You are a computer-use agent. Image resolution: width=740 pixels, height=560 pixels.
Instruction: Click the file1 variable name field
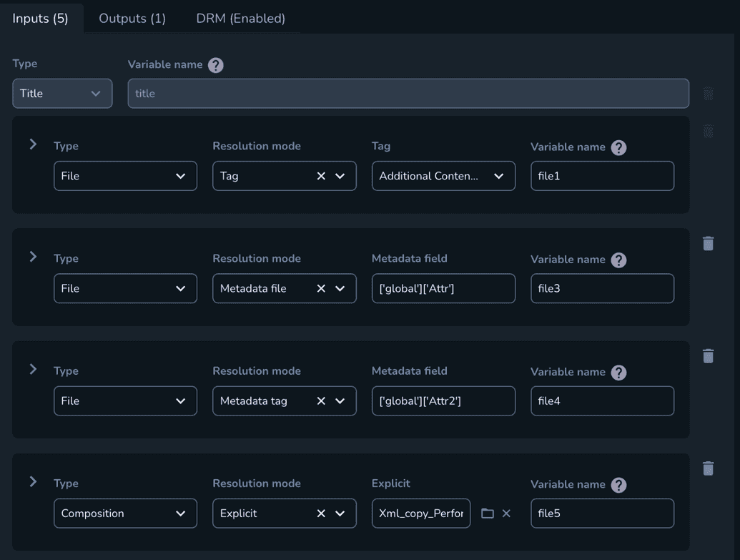pyautogui.click(x=602, y=176)
